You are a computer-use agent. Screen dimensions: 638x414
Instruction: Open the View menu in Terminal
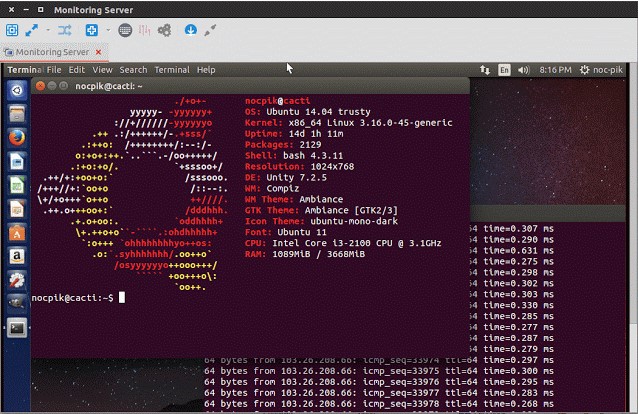[x=102, y=70]
